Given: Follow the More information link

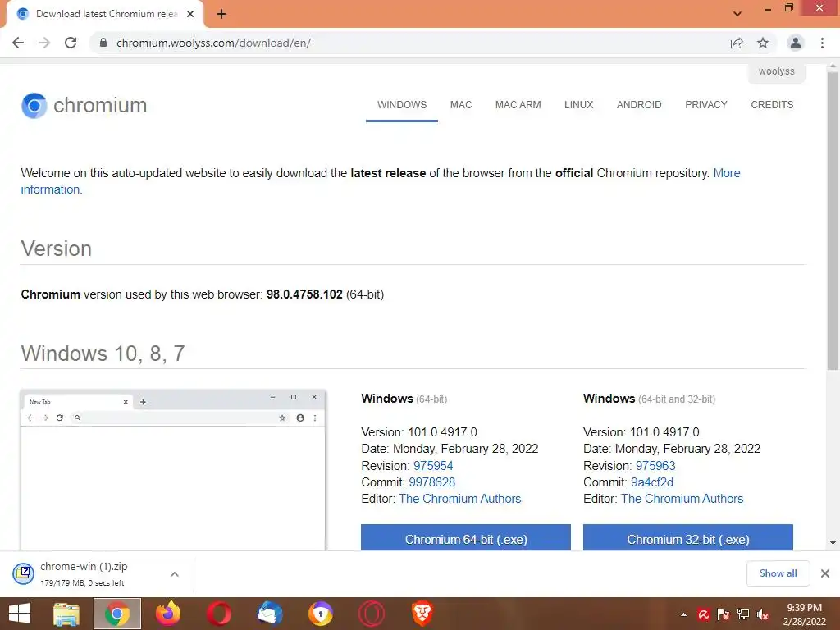Looking at the screenshot, I should pyautogui.click(x=727, y=173).
